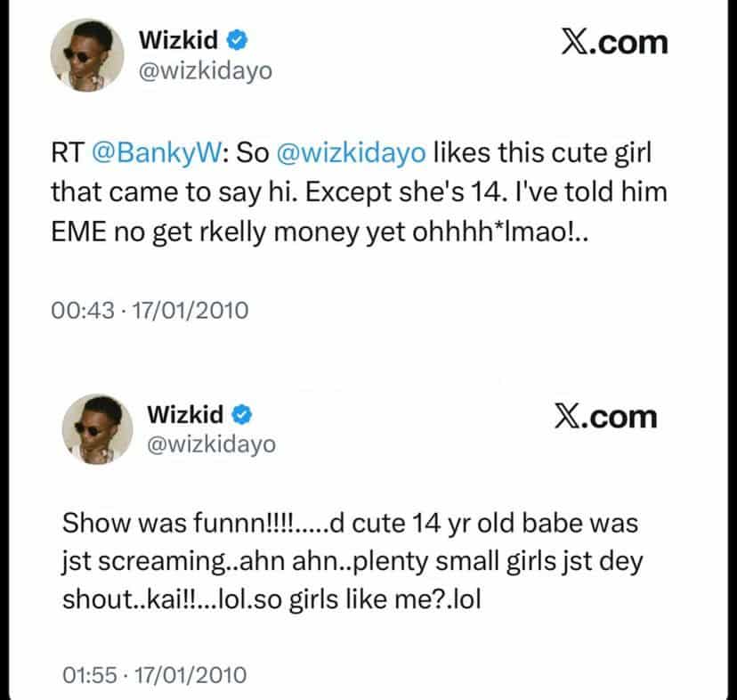Click the blue verified badge in second tweet
The height and width of the screenshot is (700, 737).
(x=242, y=414)
